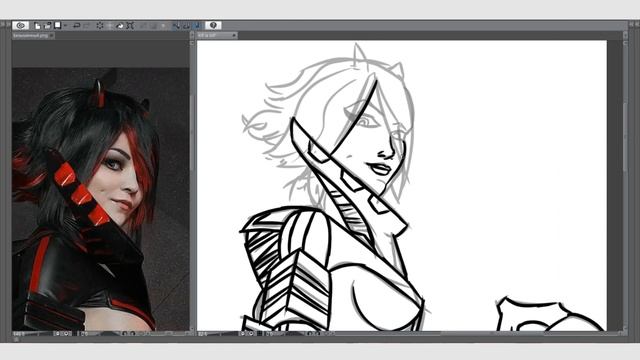Close the reference photo tab
Image resolution: width=640 pixels, height=360 pixels.
tap(51, 36)
